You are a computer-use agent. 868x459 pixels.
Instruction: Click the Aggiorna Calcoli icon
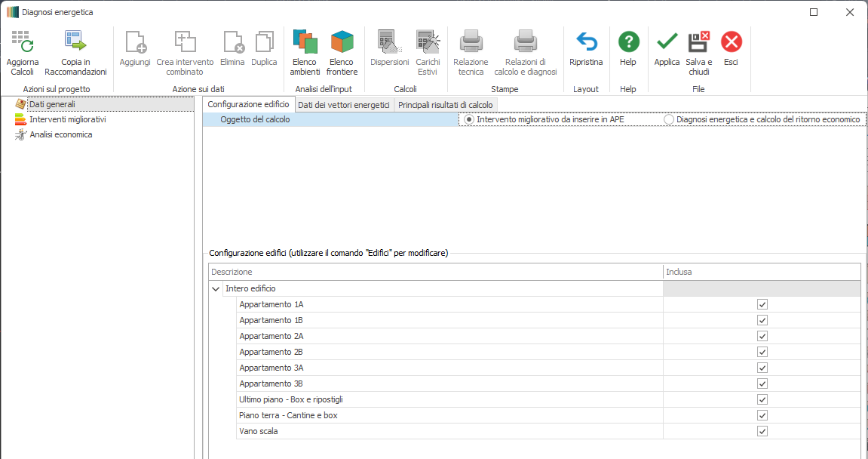[23, 42]
